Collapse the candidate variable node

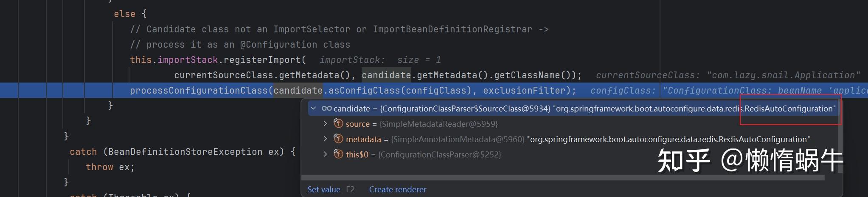point(313,108)
